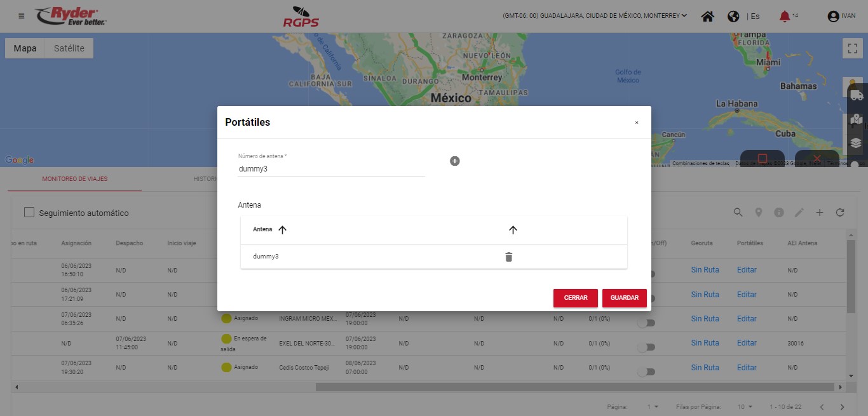
Task: Click the Cerrar button
Action: tap(575, 298)
